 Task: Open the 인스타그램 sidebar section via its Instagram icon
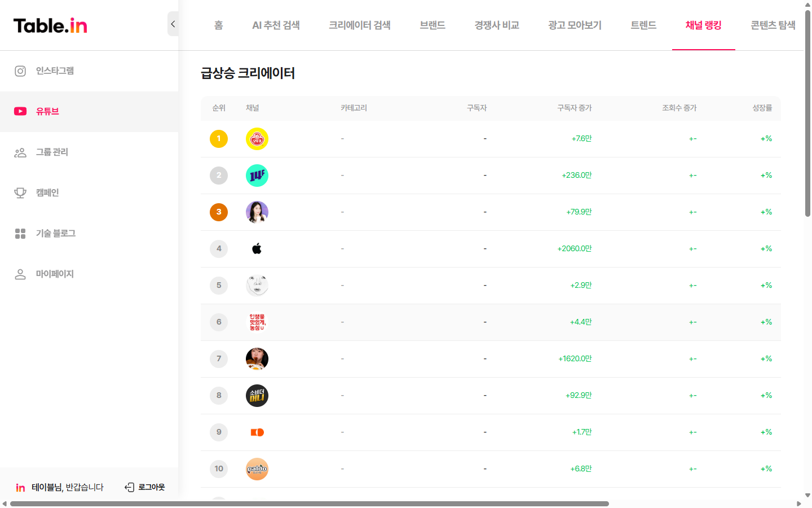pos(20,71)
